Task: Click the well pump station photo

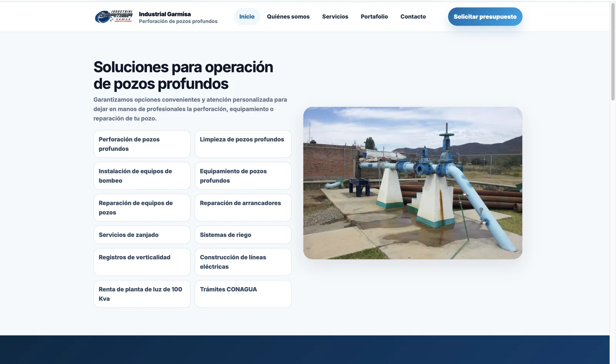Action: click(413, 183)
